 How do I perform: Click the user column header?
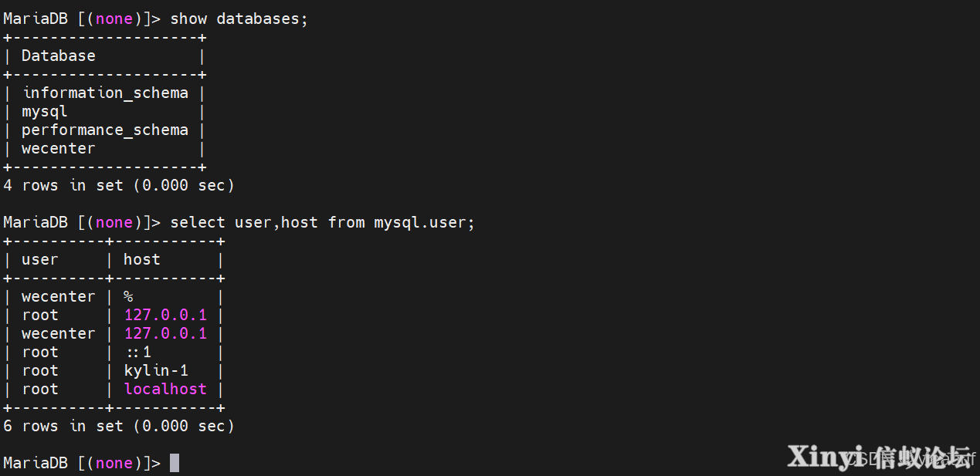[x=40, y=259]
